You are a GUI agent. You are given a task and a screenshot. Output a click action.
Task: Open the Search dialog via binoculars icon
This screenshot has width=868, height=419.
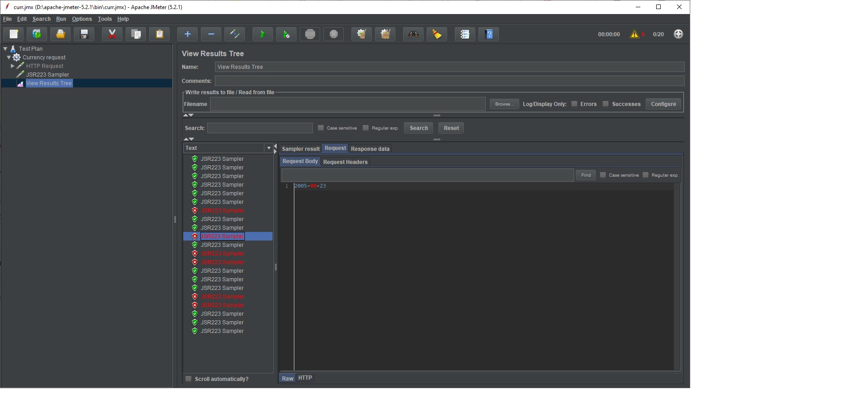point(413,34)
